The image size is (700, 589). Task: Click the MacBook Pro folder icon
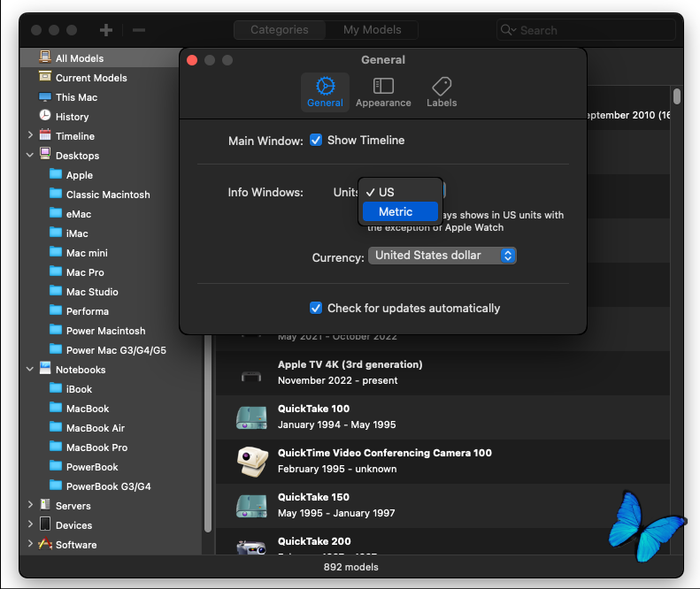click(56, 446)
